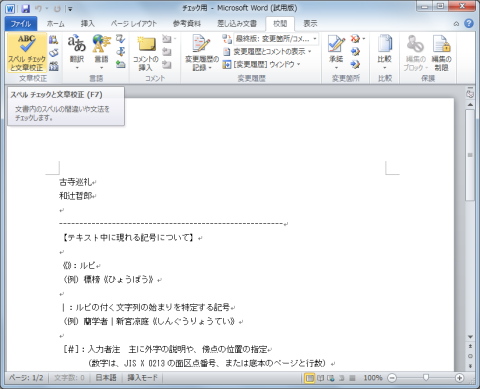Click the Undo arrow in quick access toolbar
Viewport: 480px width, 389px height.
point(38,9)
